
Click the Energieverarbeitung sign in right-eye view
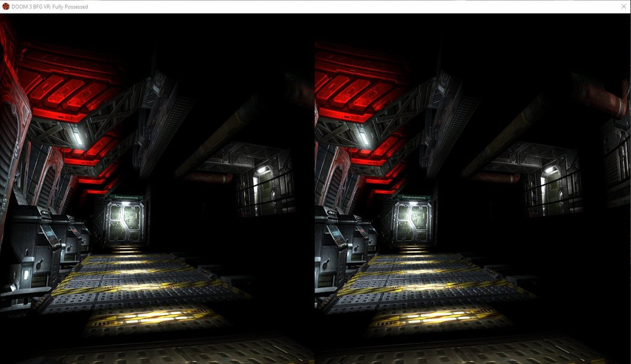(415, 198)
